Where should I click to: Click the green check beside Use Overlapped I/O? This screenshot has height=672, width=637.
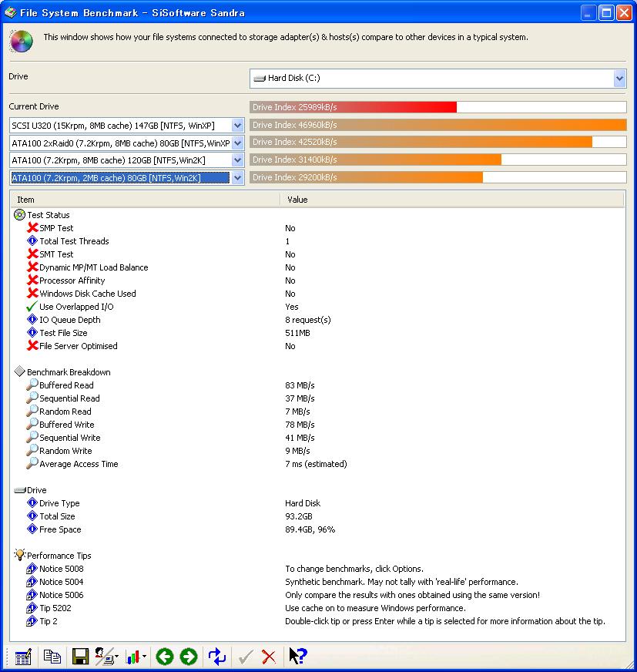point(32,307)
